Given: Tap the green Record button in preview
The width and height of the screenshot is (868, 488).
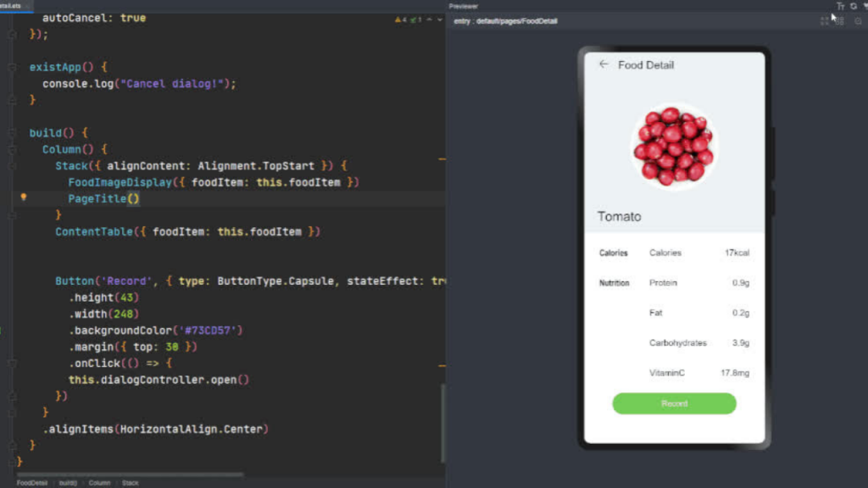Looking at the screenshot, I should [674, 403].
